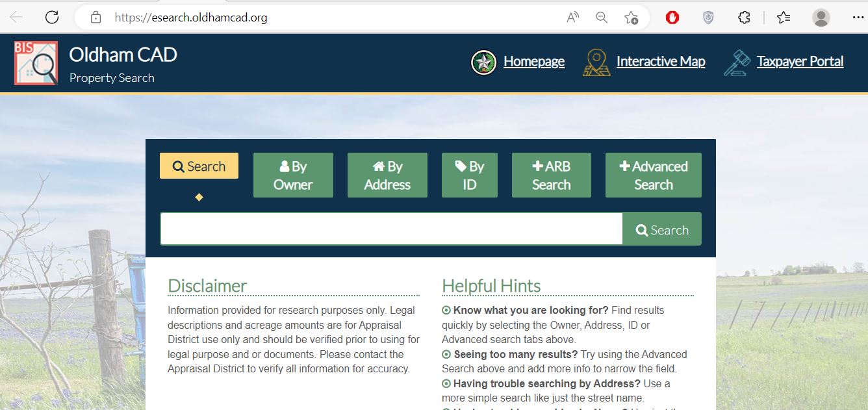The image size is (868, 410).
Task: Select the By ID search tab
Action: [x=470, y=175]
